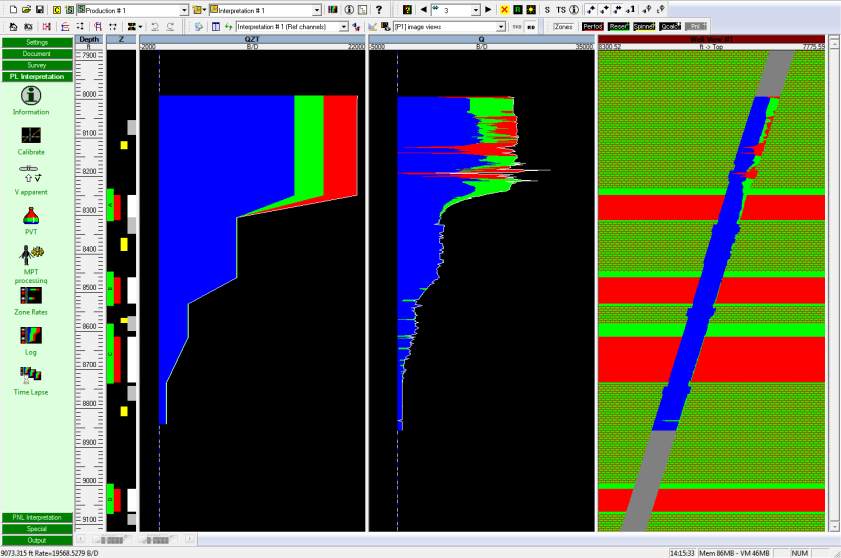Click the green R toolbar icon

(518, 10)
